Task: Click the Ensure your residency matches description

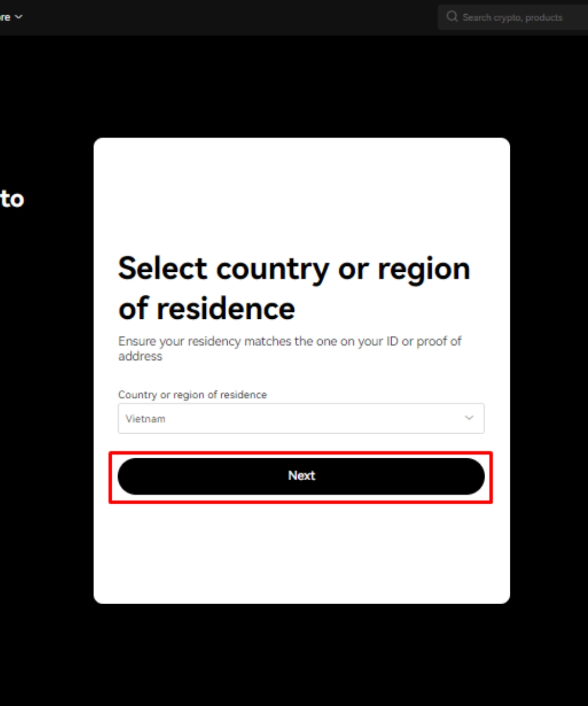Action: click(x=290, y=348)
